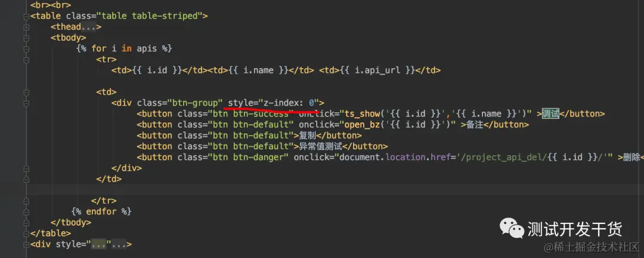Click apis in the for loop line

click(147, 49)
